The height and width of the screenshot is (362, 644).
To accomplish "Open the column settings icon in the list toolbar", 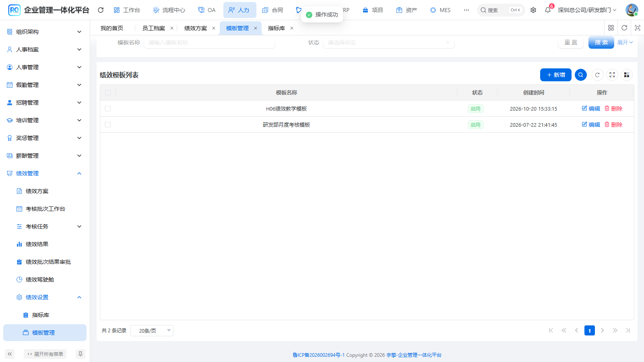I will coord(627,75).
